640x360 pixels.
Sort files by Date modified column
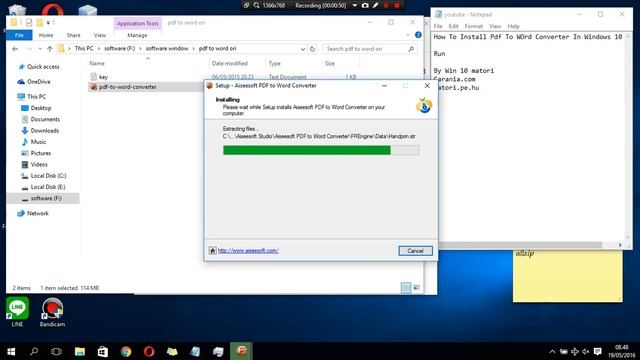(x=230, y=63)
